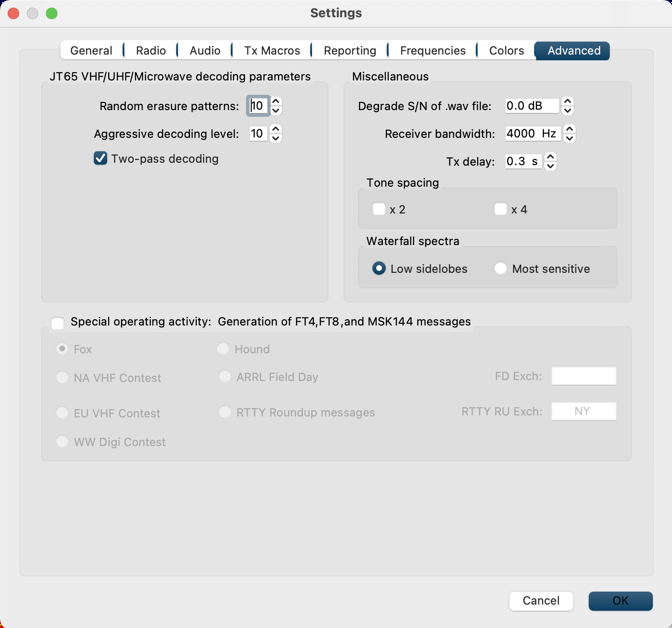Screen dimensions: 672x628
Task: Raise Aggressive decoding level with up arrow
Action: (276, 129)
